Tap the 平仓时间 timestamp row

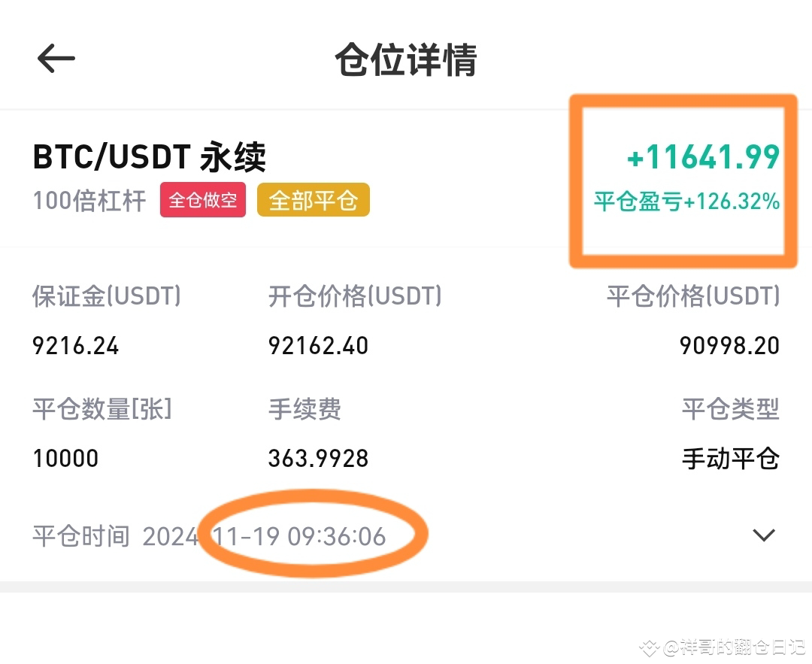(209, 537)
